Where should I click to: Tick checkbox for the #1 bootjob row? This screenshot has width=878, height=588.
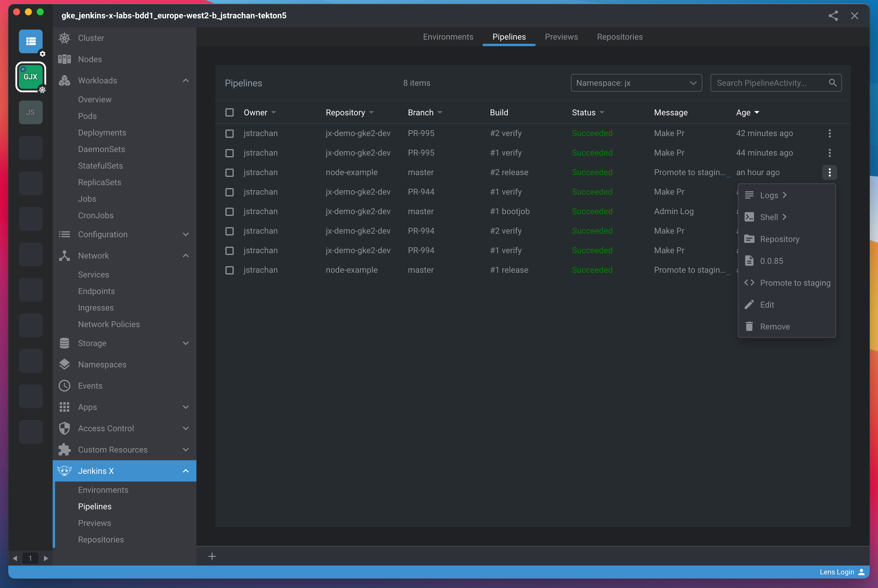point(229,211)
